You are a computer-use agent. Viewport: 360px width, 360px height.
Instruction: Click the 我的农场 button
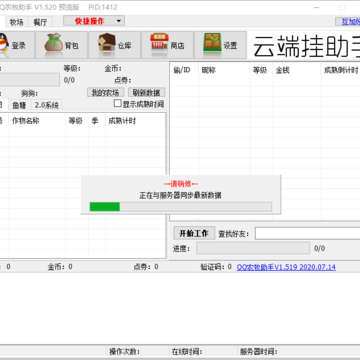[x=106, y=93]
